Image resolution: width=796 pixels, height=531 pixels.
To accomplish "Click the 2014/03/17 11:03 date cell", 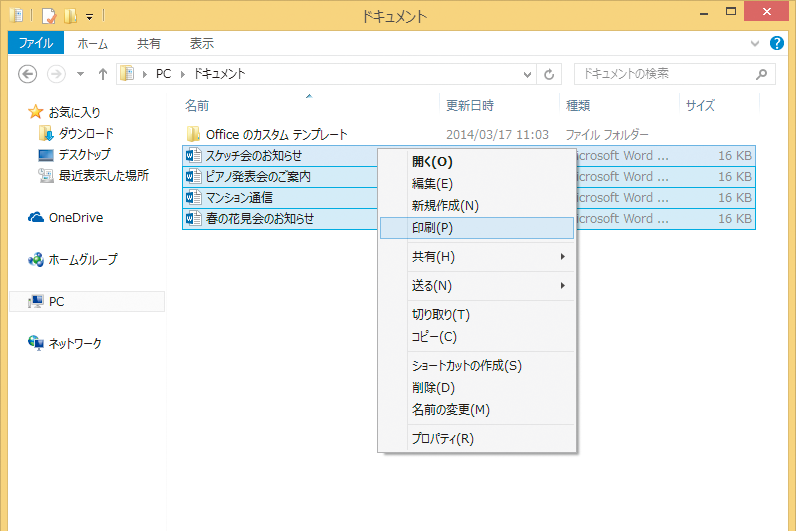I will pyautogui.click(x=497, y=135).
